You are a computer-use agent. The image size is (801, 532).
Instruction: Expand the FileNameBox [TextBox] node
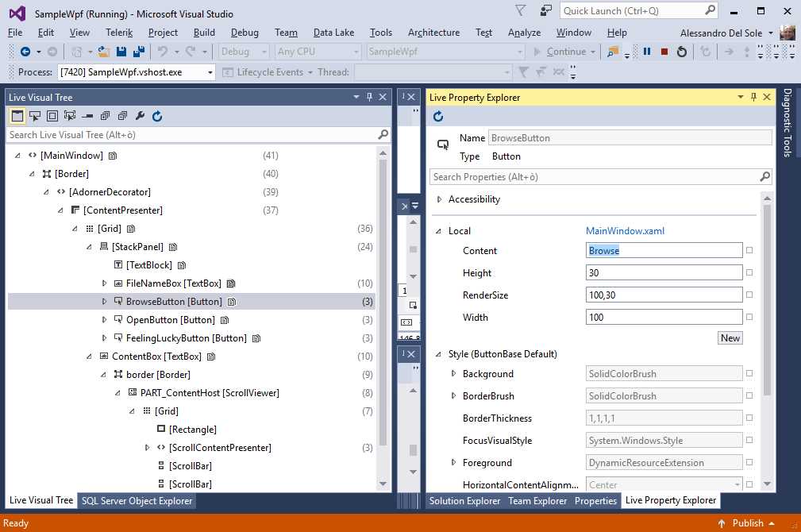104,283
